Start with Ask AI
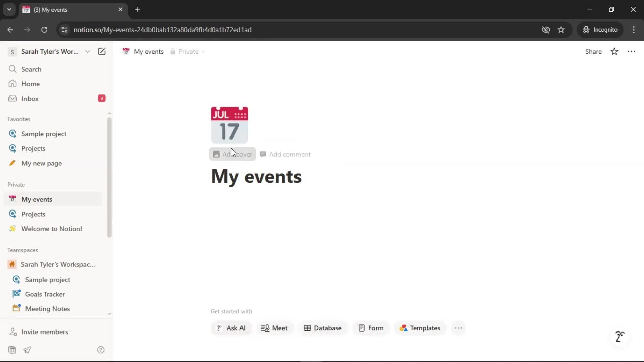 point(231,328)
